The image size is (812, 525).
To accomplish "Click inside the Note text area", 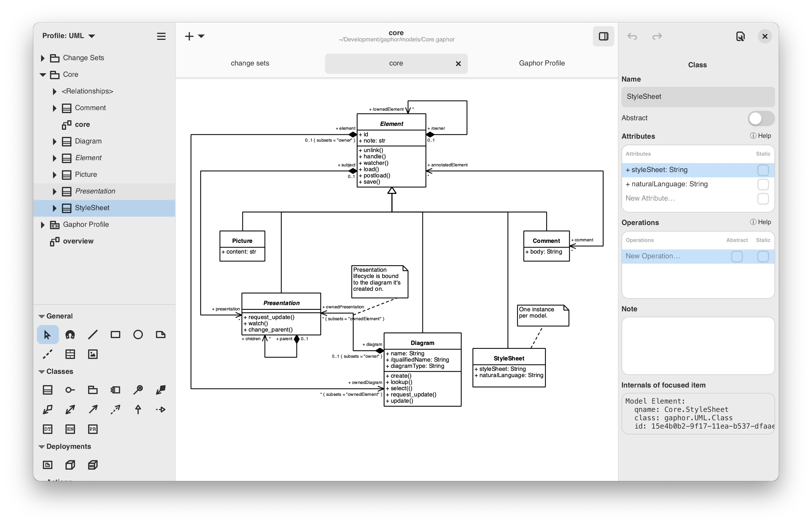I will pyautogui.click(x=697, y=345).
